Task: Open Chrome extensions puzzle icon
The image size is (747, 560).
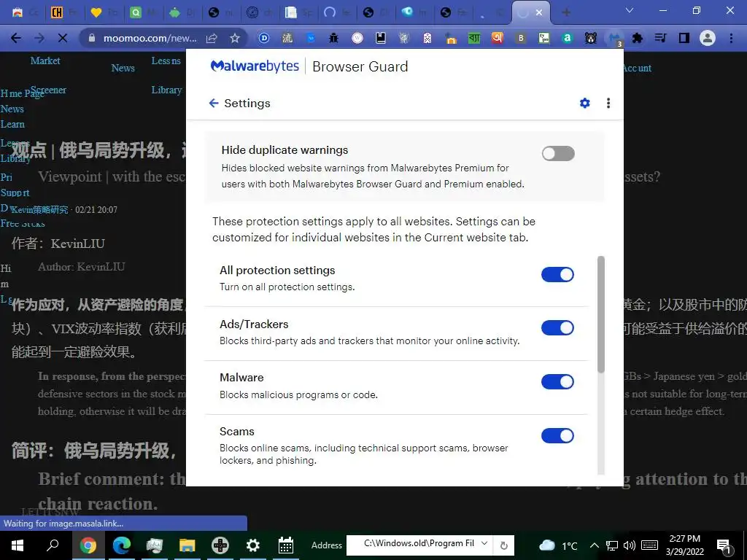Action: (638, 38)
